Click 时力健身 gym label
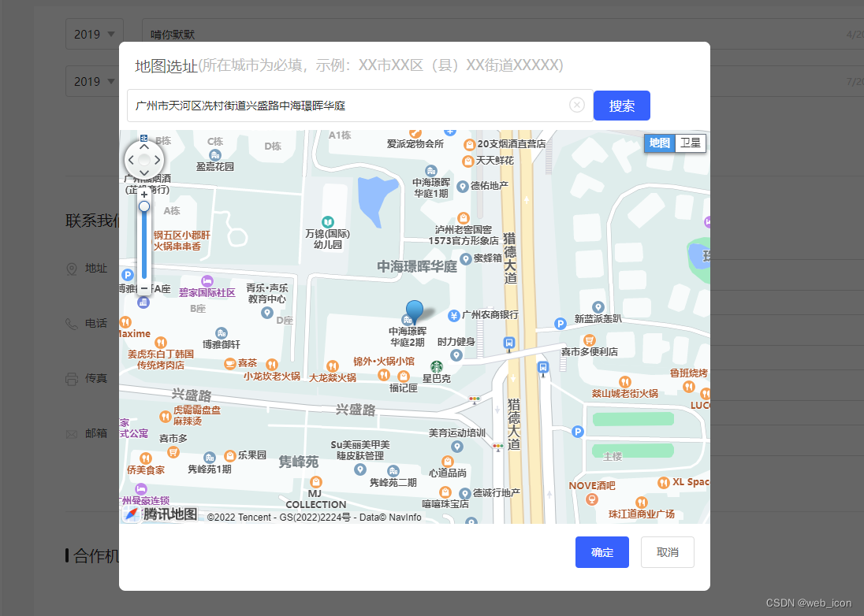Viewport: 864px width, 616px height. (x=456, y=342)
